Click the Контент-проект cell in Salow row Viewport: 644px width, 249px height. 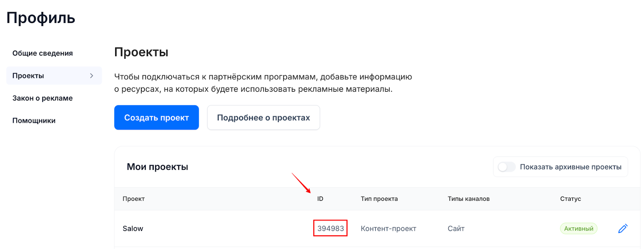point(388,228)
